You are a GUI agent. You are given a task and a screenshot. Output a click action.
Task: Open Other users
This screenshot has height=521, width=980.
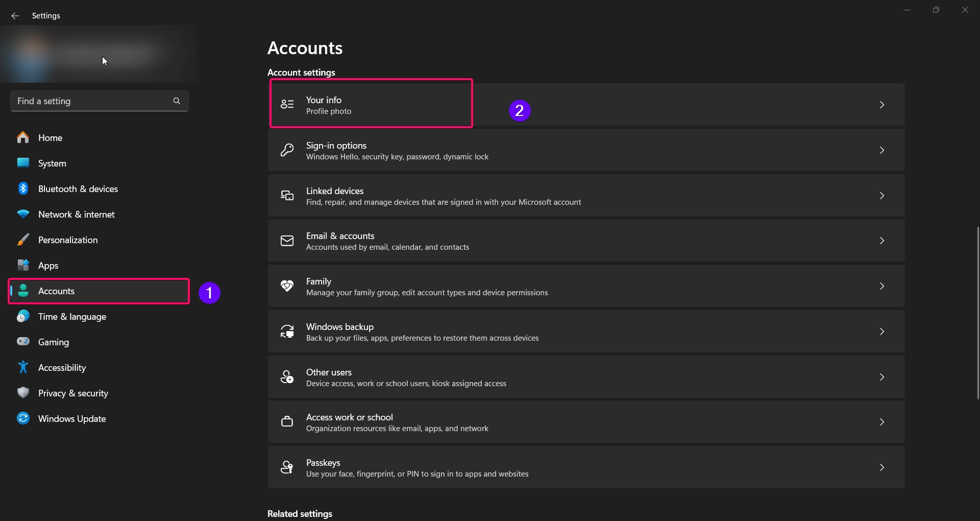point(586,377)
